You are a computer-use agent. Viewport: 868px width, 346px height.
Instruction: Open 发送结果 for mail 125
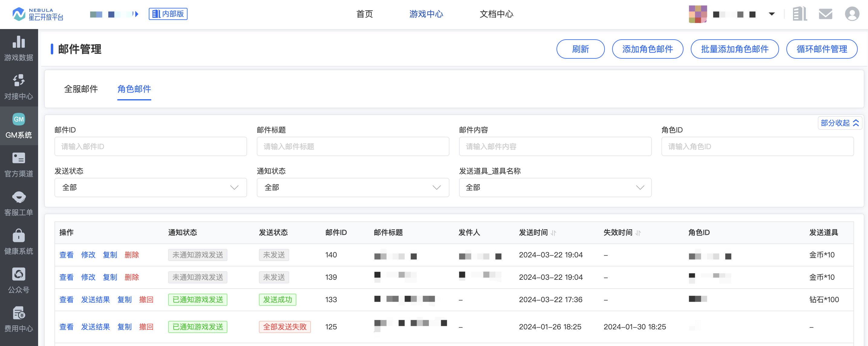coord(95,327)
